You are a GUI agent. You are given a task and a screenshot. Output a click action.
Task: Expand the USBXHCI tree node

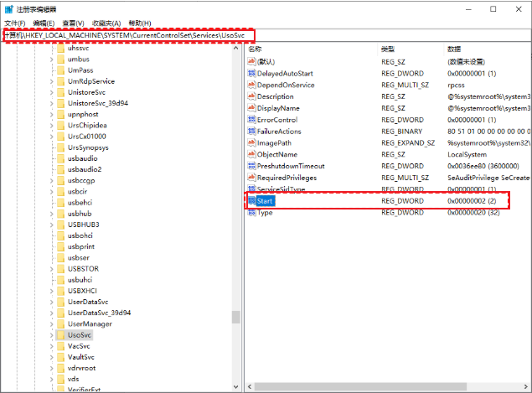coord(52,291)
